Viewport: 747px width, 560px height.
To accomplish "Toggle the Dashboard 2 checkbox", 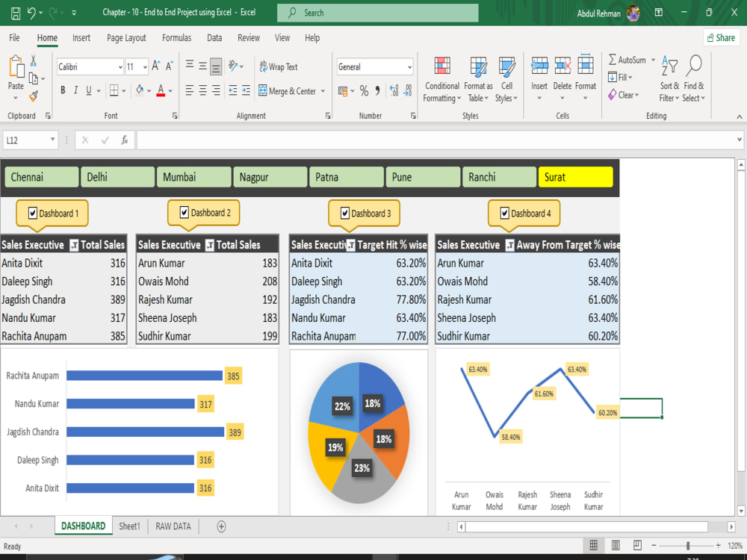I will coord(185,212).
